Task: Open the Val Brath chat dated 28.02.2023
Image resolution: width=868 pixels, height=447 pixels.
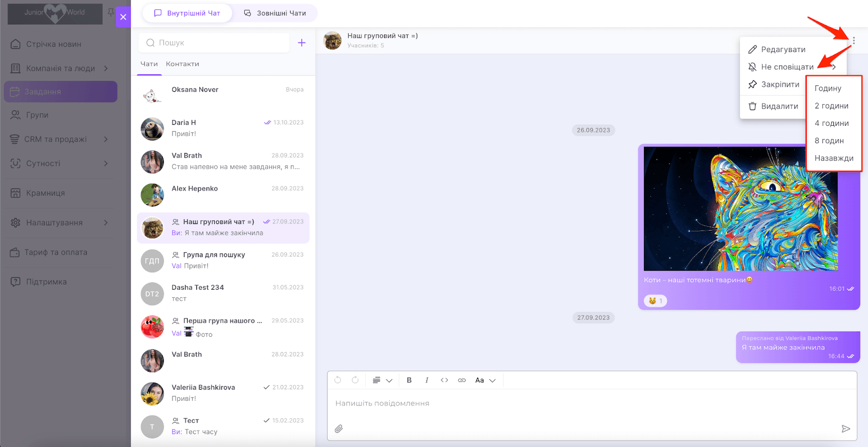Action: point(223,360)
